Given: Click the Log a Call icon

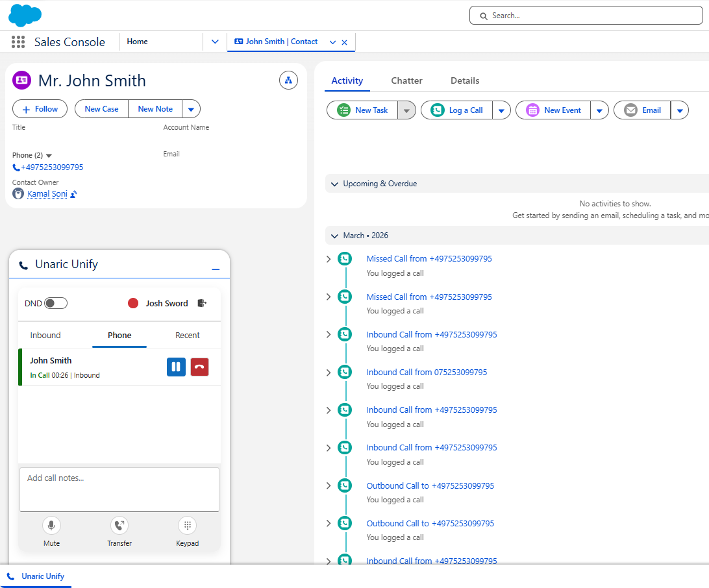Looking at the screenshot, I should (437, 110).
